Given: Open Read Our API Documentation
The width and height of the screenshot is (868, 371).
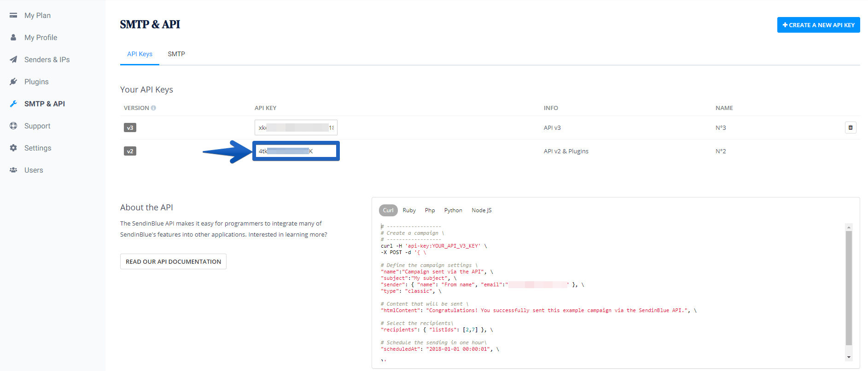Looking at the screenshot, I should tap(173, 261).
